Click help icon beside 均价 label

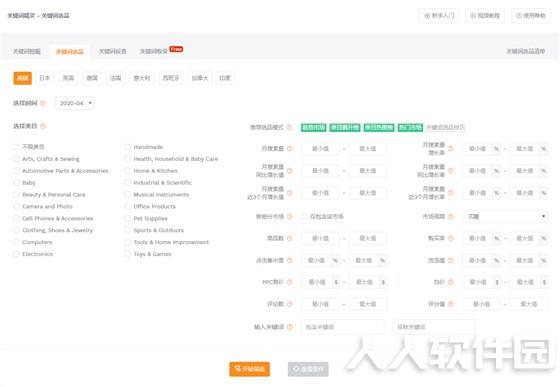tap(451, 282)
